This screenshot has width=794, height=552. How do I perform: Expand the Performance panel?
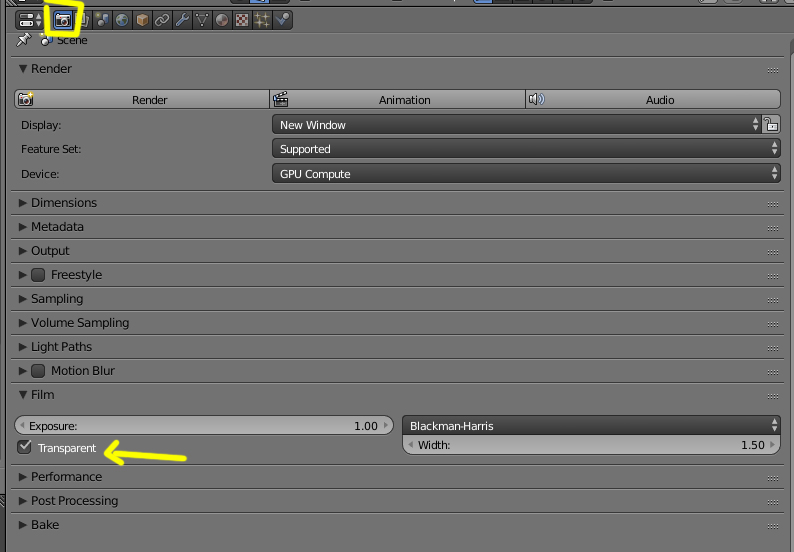23,477
